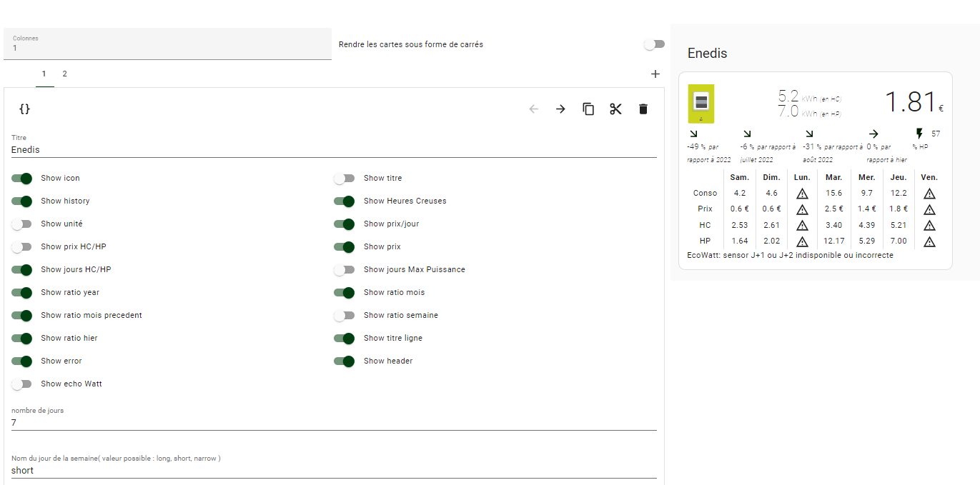The width and height of the screenshot is (980, 485).
Task: Disable the Show icon toggle
Action: point(22,179)
